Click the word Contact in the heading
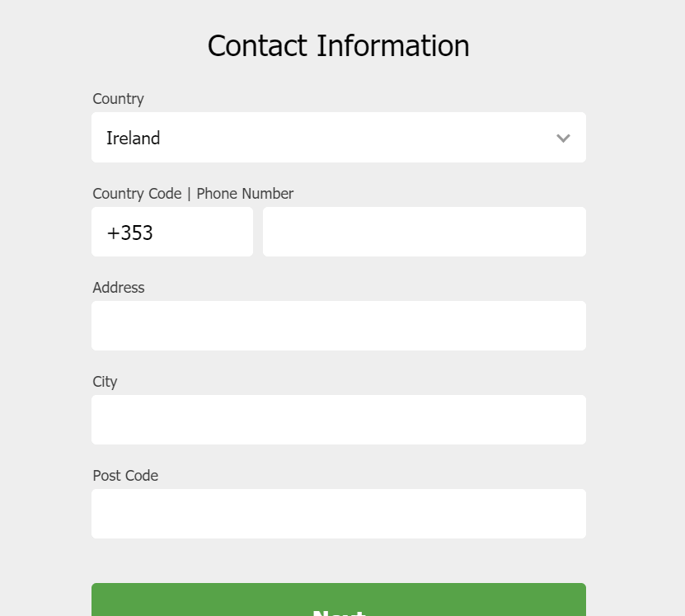Image resolution: width=685 pixels, height=616 pixels. (x=257, y=45)
